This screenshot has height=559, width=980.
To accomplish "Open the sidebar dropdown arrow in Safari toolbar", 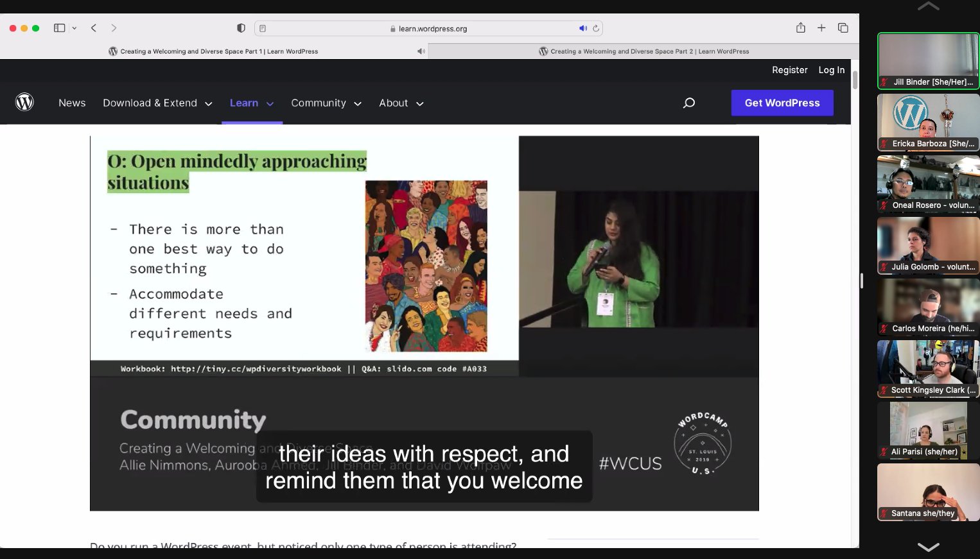I will point(74,28).
